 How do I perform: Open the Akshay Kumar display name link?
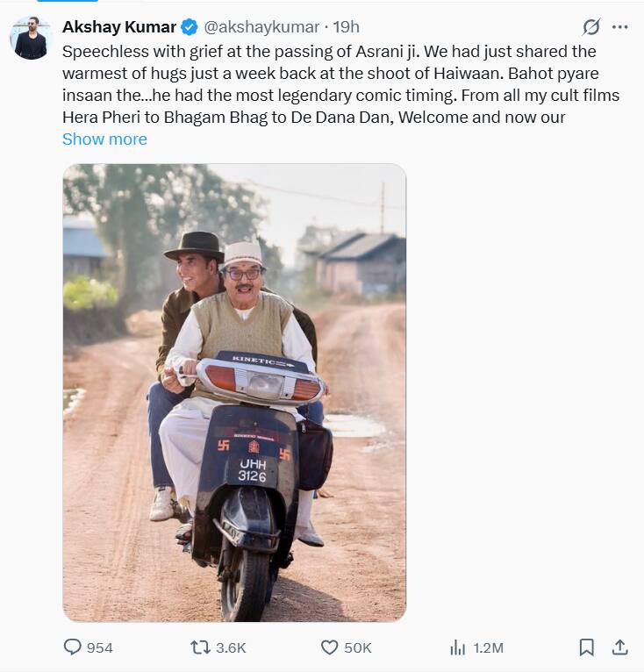tap(118, 27)
